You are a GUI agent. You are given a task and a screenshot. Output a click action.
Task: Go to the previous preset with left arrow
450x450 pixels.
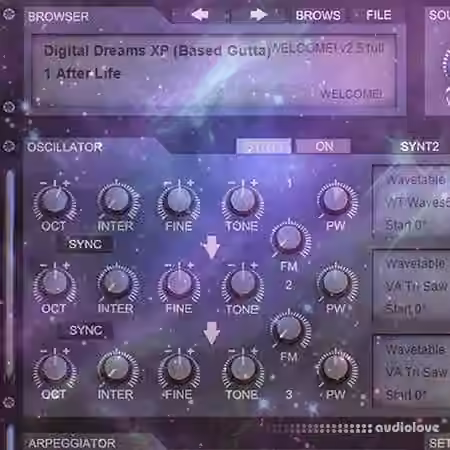point(200,15)
